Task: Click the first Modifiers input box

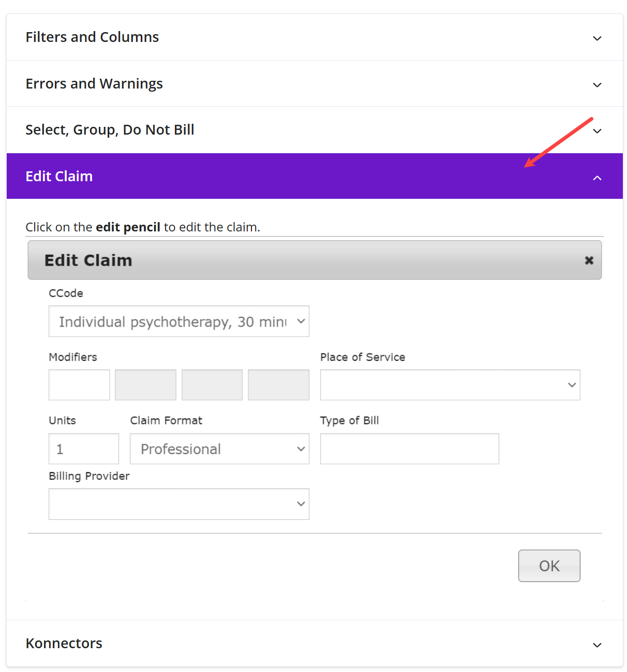Action: [79, 385]
